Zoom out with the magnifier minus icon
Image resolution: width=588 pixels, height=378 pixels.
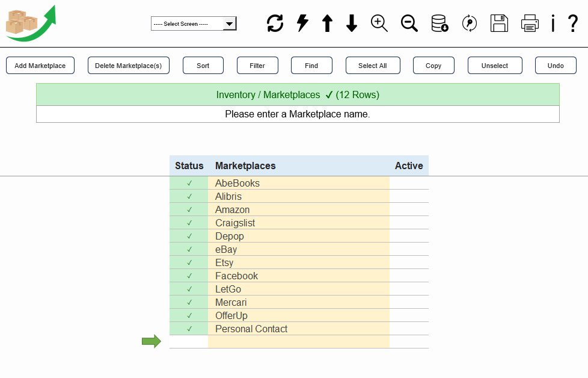click(x=409, y=23)
